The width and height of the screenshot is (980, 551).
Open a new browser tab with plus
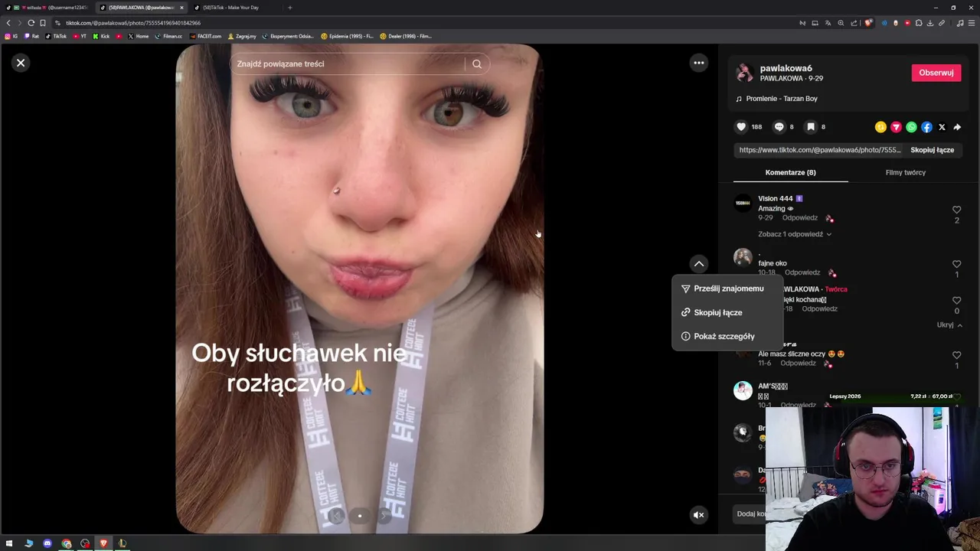click(289, 8)
